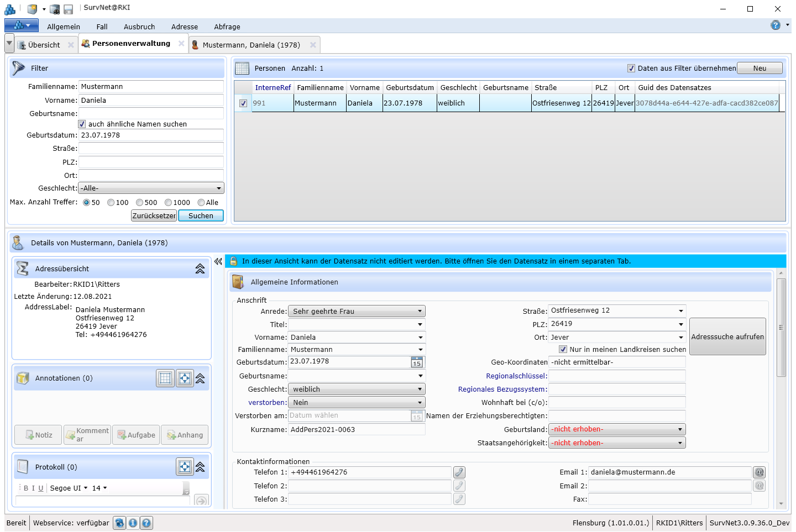Toggle 'auch ähnliche Namen suchen' checkbox
This screenshot has height=532, width=796.
point(82,124)
